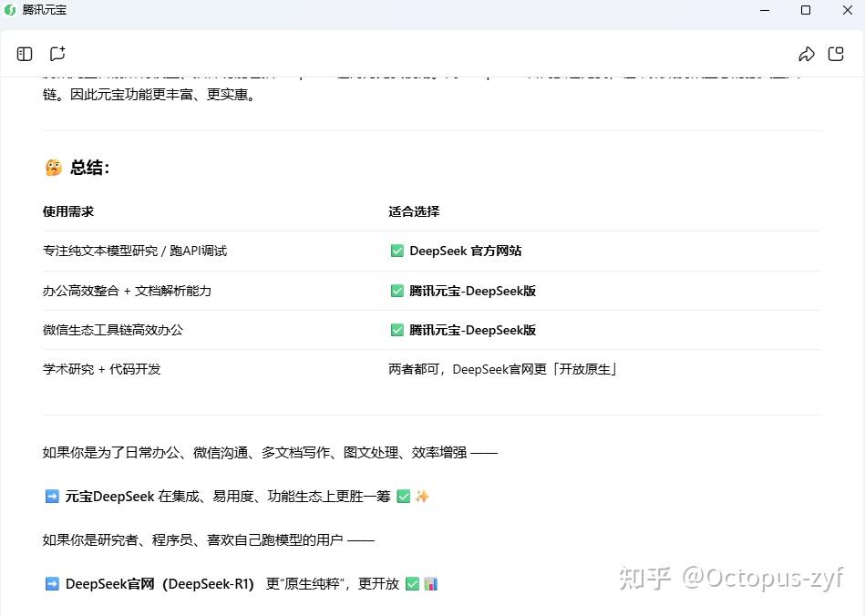The width and height of the screenshot is (865, 616).
Task: Select cell 办公高效整合 + 文档解析能力
Action: coord(127,291)
